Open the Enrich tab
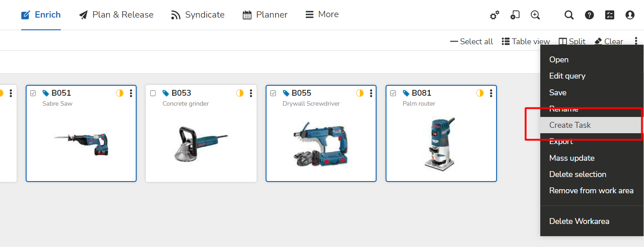The height and width of the screenshot is (247, 644). (x=41, y=15)
